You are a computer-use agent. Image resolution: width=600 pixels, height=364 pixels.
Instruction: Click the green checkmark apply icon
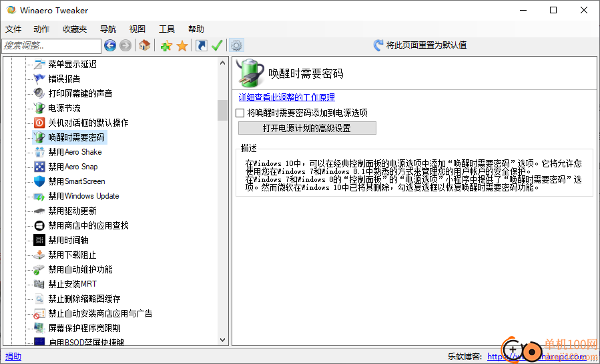coord(217,46)
